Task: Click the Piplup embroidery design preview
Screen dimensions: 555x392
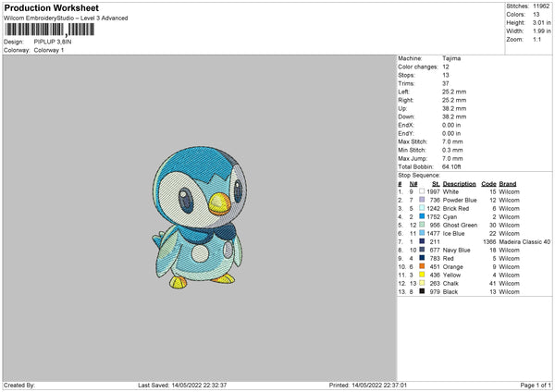Action: [199, 217]
